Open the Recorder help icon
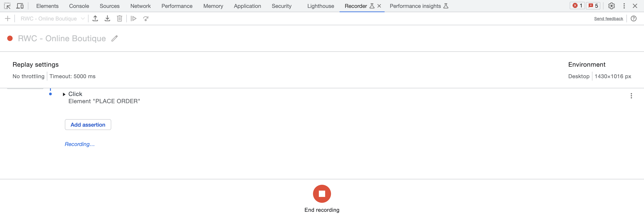The height and width of the screenshot is (219, 644). coord(633,18)
